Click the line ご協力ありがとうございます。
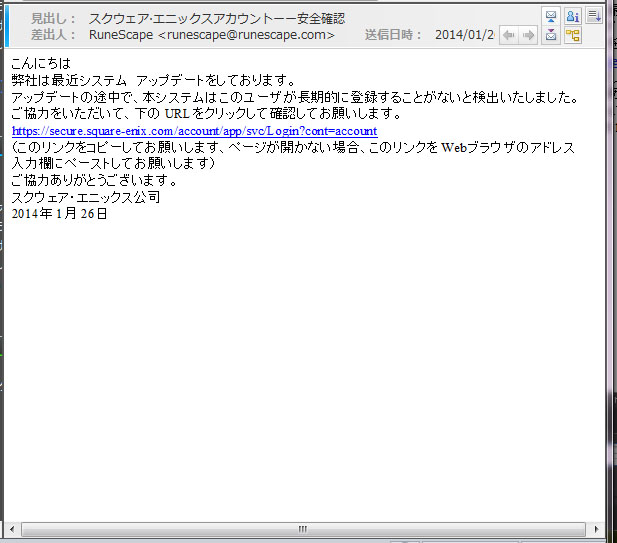617x543 pixels. point(95,180)
